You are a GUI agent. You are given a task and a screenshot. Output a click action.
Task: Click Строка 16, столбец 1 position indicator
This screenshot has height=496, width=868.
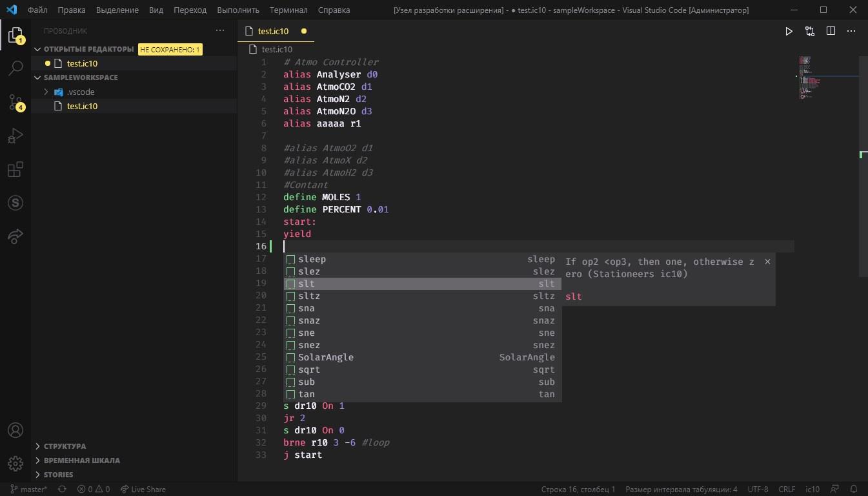[578, 490]
